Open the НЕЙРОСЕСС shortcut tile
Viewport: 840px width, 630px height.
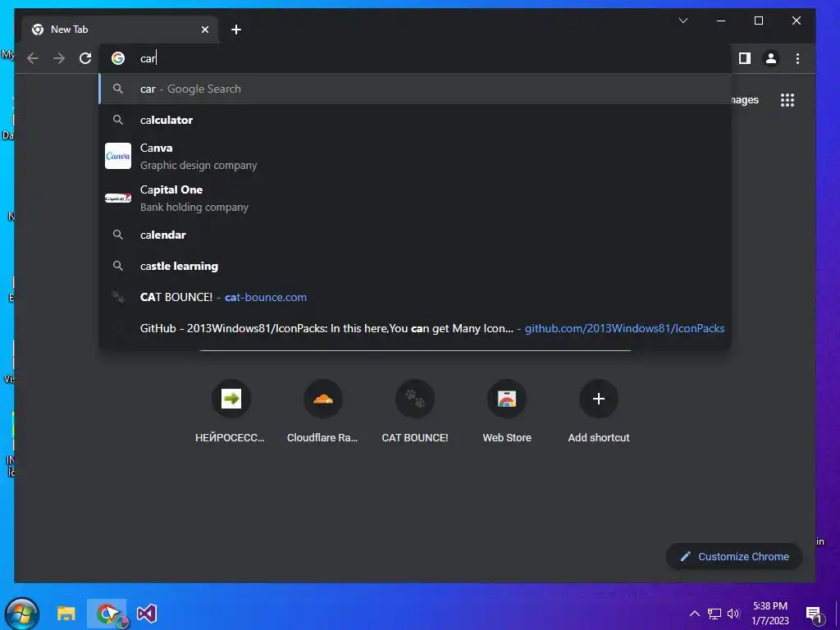[x=231, y=411]
